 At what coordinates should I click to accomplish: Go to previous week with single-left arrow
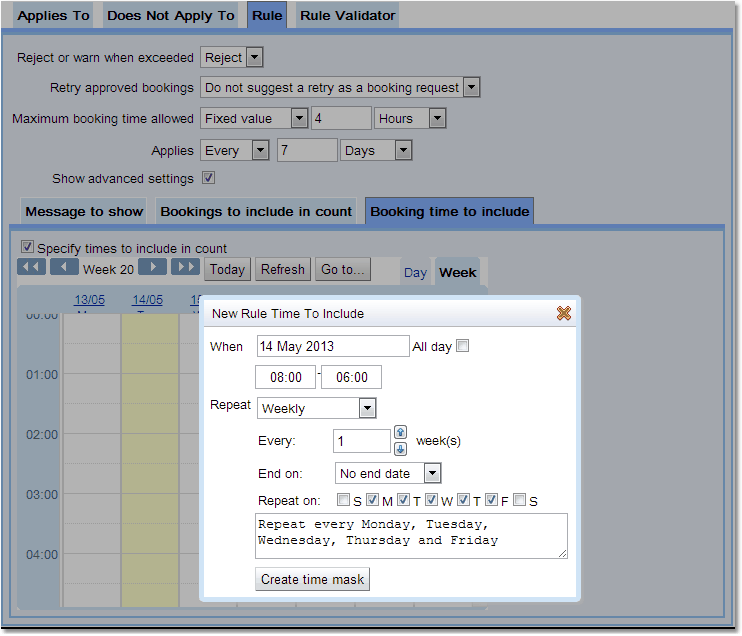tap(64, 268)
